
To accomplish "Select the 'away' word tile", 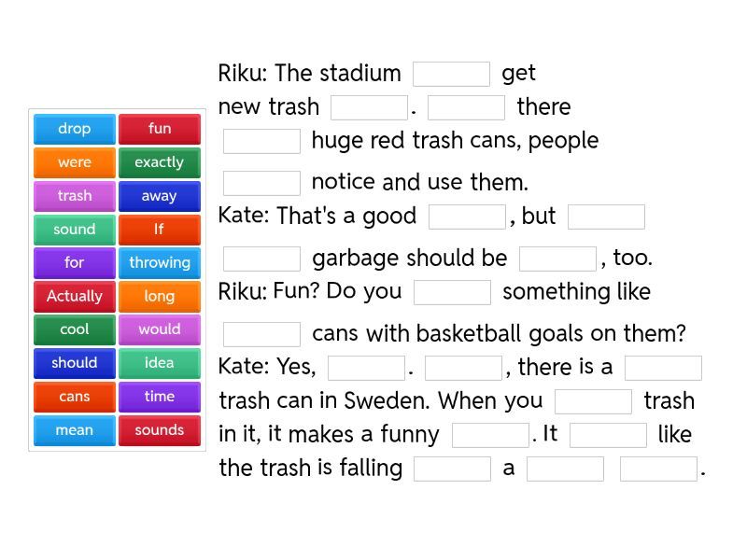I will pos(160,196).
